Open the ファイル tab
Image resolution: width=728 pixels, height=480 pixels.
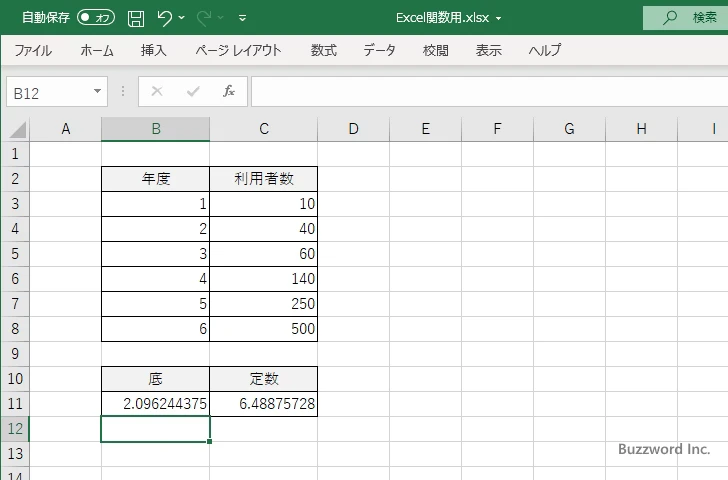click(x=33, y=50)
